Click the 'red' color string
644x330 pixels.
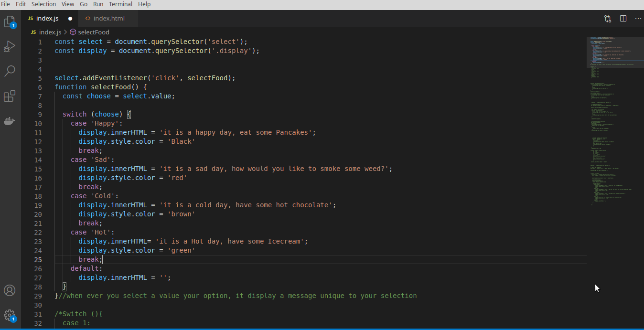(177, 178)
